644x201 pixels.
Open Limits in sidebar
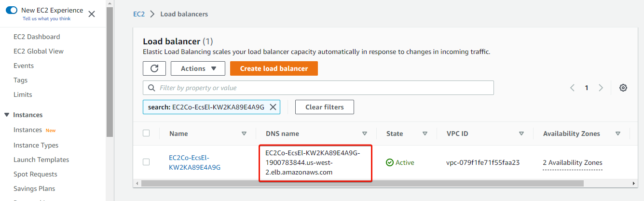click(23, 94)
